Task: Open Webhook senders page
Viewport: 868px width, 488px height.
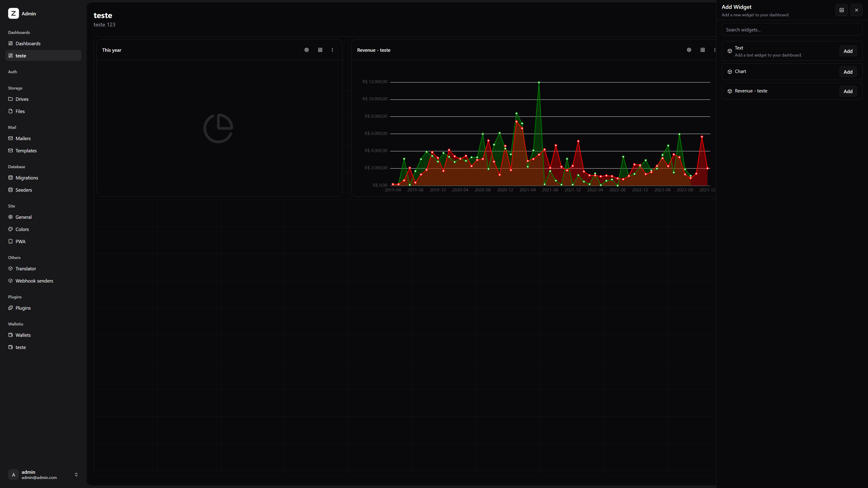Action: [x=43, y=281]
